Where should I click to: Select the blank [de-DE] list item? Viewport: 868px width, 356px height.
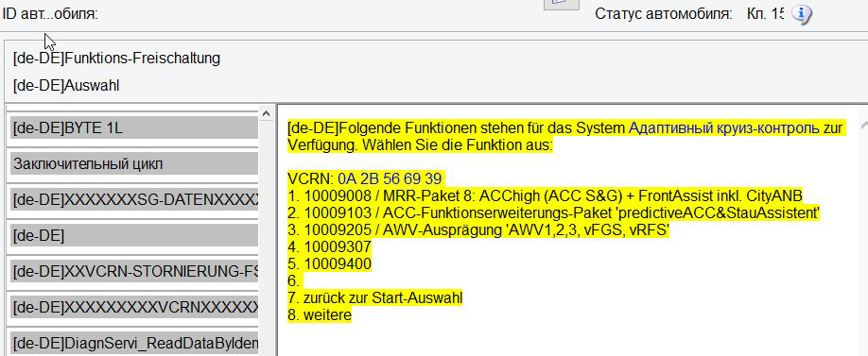click(x=134, y=236)
